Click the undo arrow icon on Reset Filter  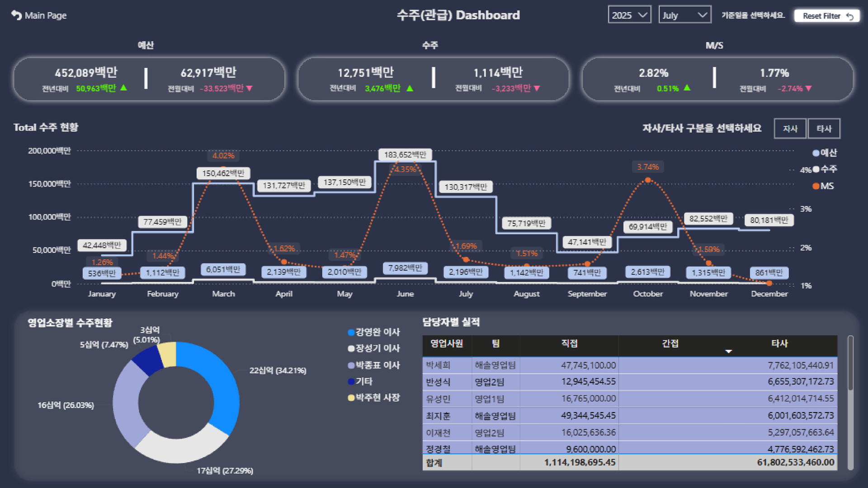(x=850, y=16)
